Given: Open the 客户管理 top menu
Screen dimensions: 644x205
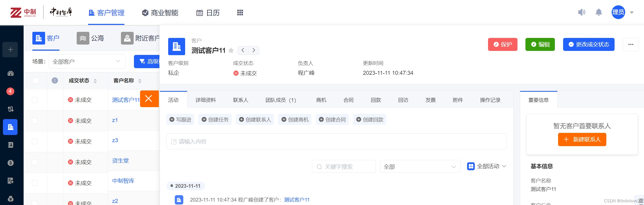Looking at the screenshot, I should (x=106, y=13).
